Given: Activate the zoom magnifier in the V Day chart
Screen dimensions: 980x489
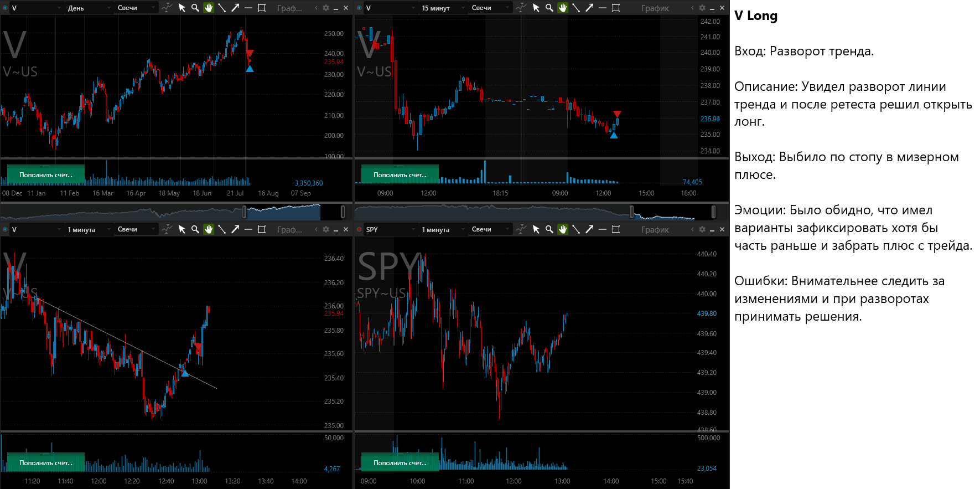Looking at the screenshot, I should 195,8.
